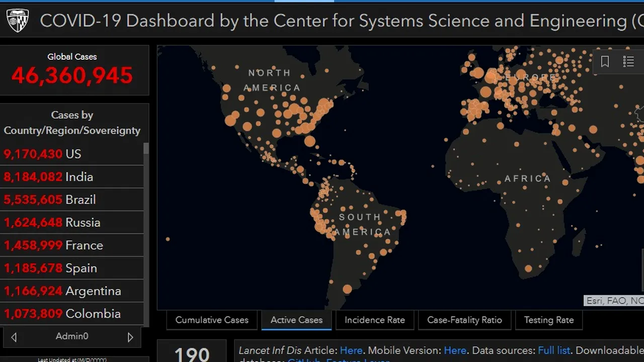Screen dimensions: 644x362
Task: View the Case-Fatality Ratio tab
Action: [x=464, y=320]
